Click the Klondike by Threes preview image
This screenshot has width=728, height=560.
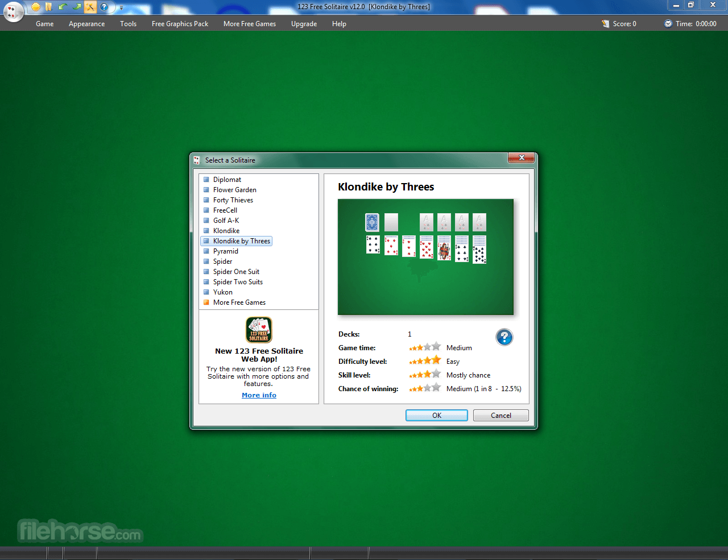tap(425, 257)
